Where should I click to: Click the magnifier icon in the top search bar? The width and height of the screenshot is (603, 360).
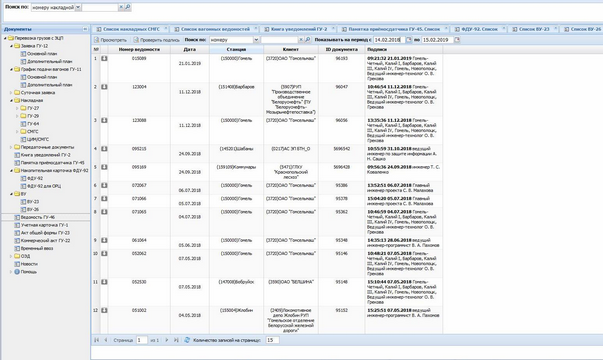coord(128,7)
